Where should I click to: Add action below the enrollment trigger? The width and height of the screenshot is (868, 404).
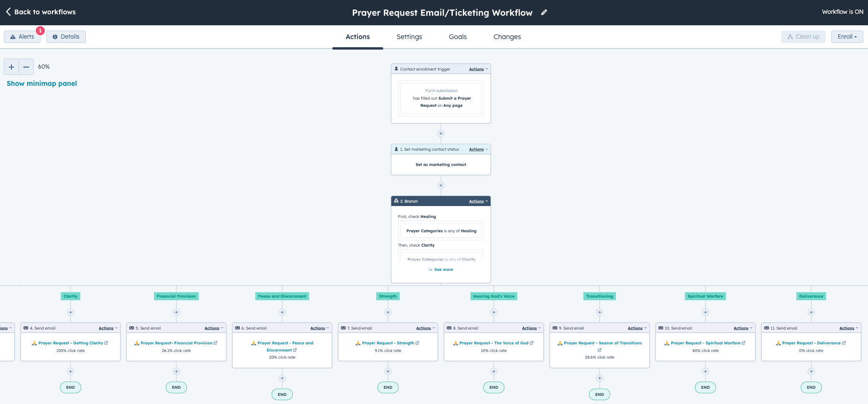pos(441,134)
